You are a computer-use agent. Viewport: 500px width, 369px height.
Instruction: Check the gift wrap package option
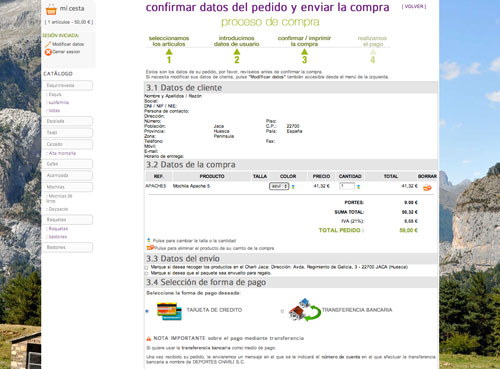(146, 274)
